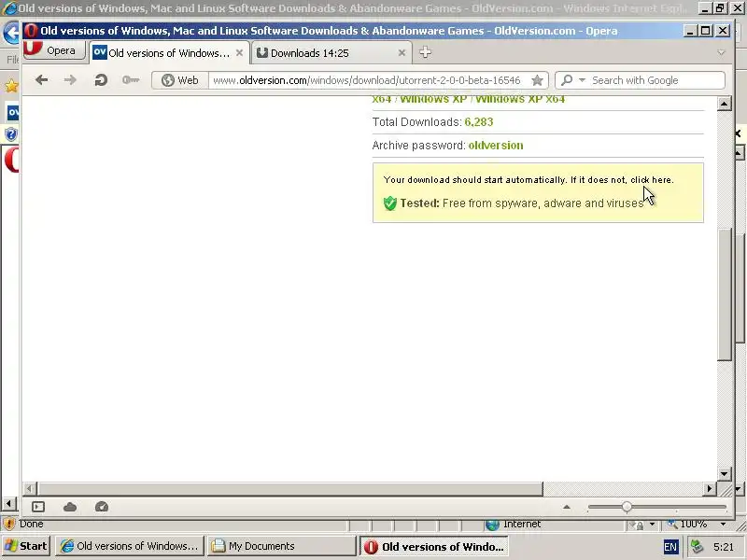
Task: Open the Windows Start menu
Action: coord(27,546)
